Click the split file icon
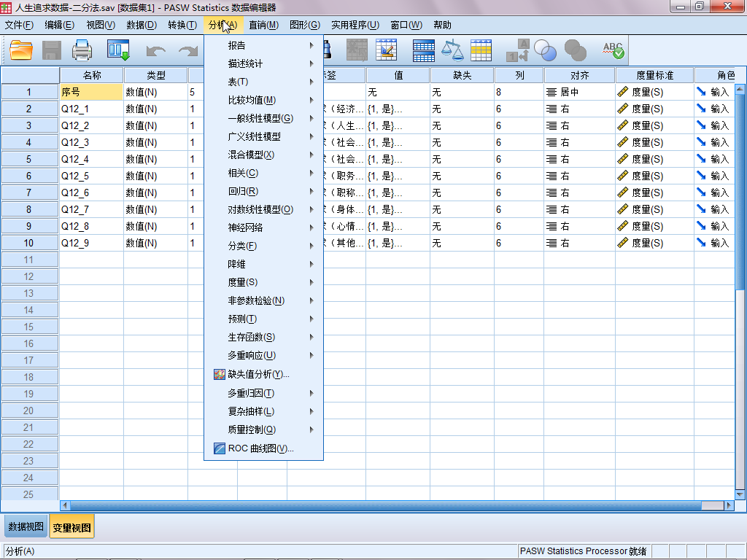747x560 pixels. click(424, 50)
